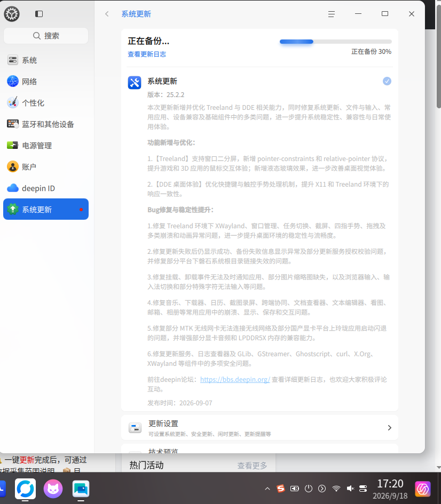Image resolution: width=441 pixels, height=504 pixels.
Task: Open the window's hamburger menu
Action: point(332,14)
